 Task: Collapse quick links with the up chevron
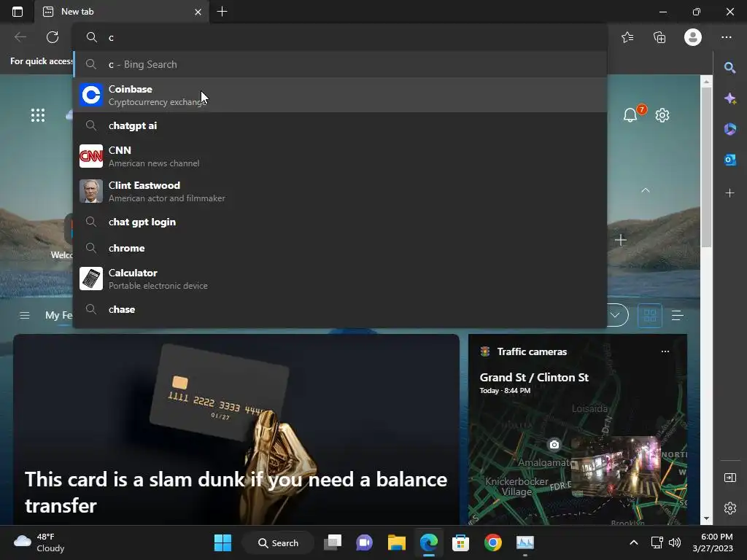pos(646,190)
